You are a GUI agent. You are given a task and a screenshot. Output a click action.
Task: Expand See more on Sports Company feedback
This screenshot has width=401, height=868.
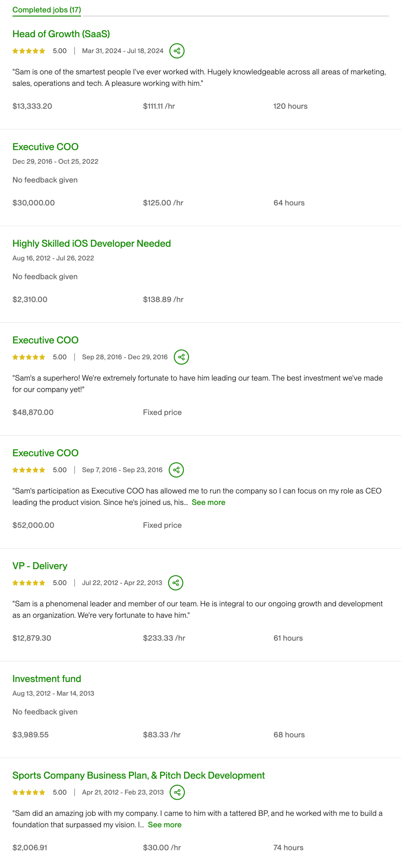[165, 825]
